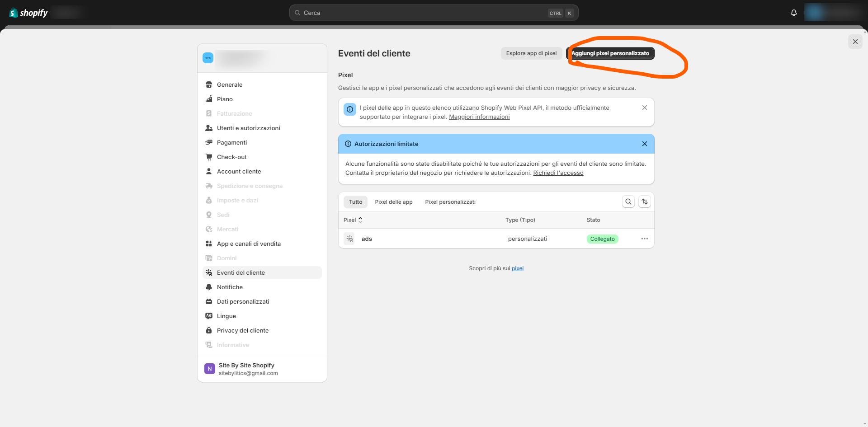Image resolution: width=868 pixels, height=427 pixels.
Task: Switch to the Pixel delle app tab
Action: click(x=393, y=202)
